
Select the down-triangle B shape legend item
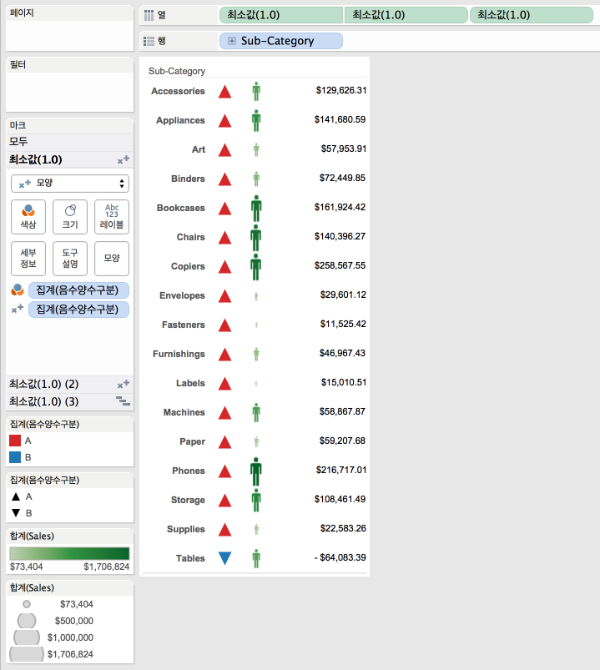coord(15,512)
